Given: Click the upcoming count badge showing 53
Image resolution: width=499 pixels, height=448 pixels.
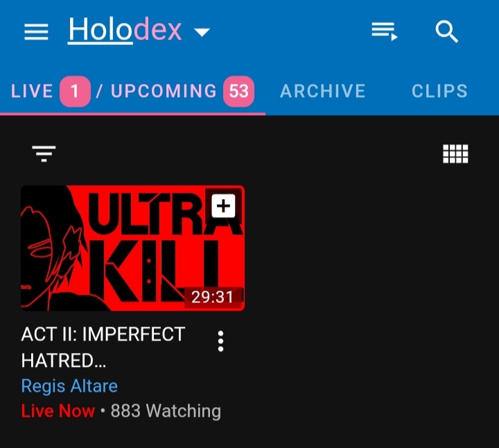Looking at the screenshot, I should [238, 92].
